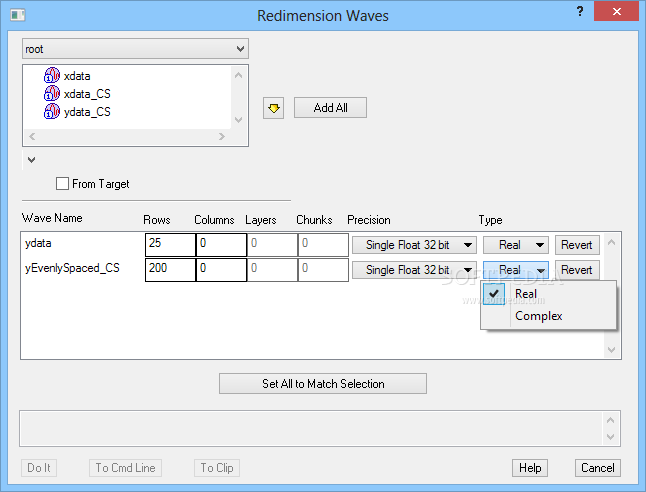Open ydata Type Real dropdown

point(516,245)
